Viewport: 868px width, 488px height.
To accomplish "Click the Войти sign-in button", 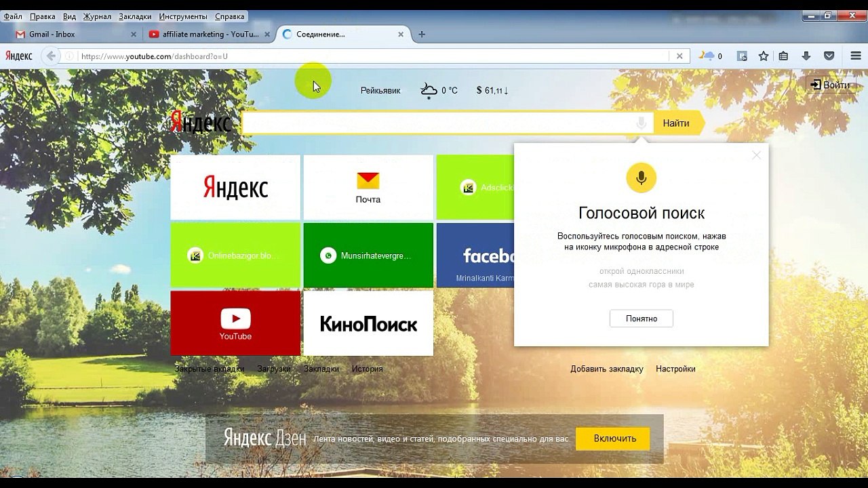I will coord(830,85).
